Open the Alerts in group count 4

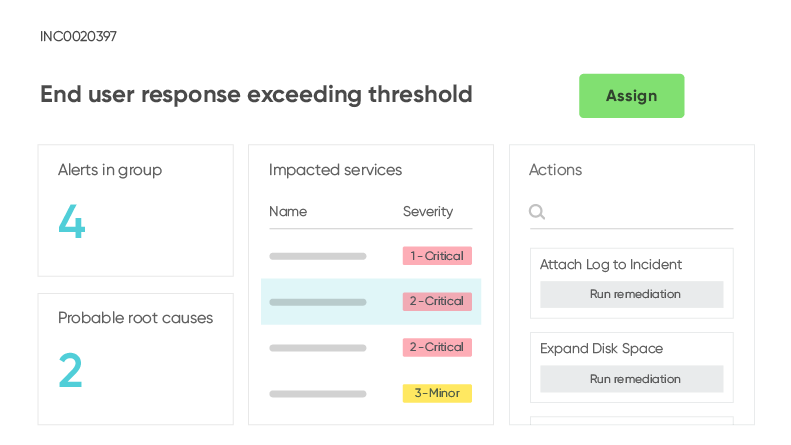(72, 222)
